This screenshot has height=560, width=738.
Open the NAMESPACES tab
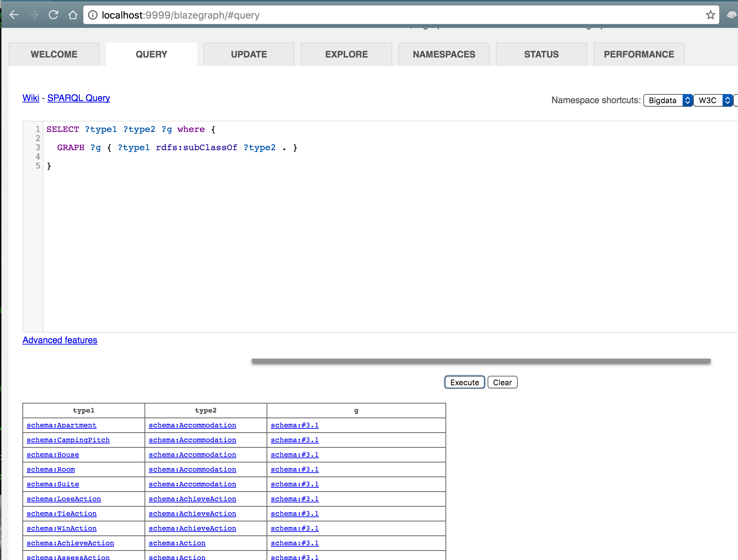[x=444, y=54]
